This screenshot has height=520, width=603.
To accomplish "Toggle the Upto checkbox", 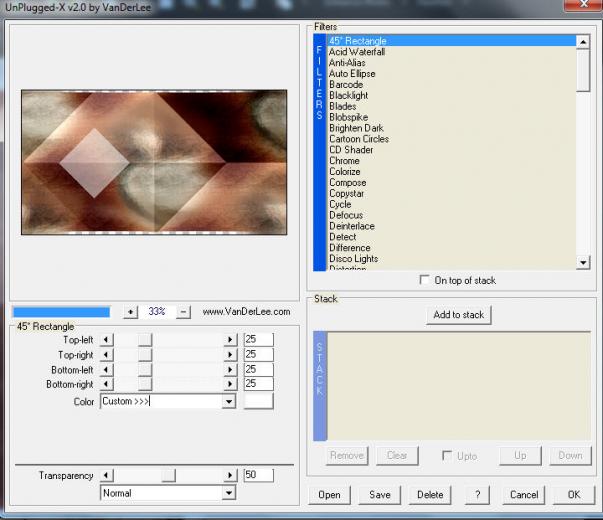I will coord(448,456).
